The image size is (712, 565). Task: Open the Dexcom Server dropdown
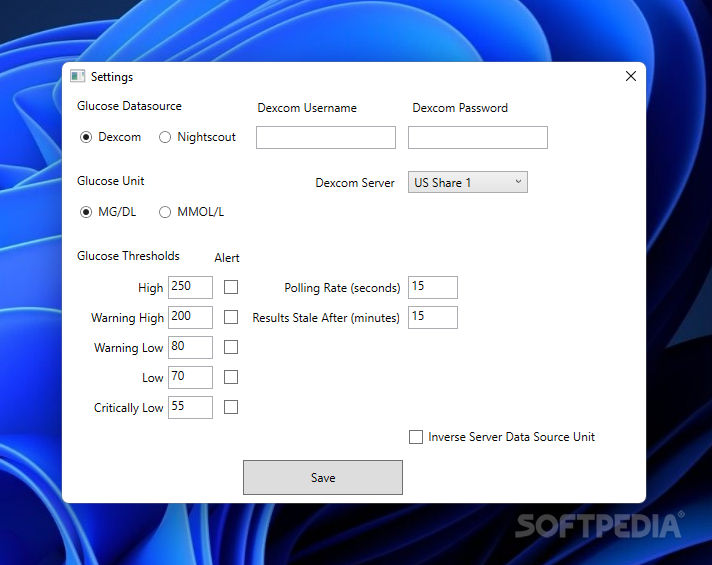point(468,182)
